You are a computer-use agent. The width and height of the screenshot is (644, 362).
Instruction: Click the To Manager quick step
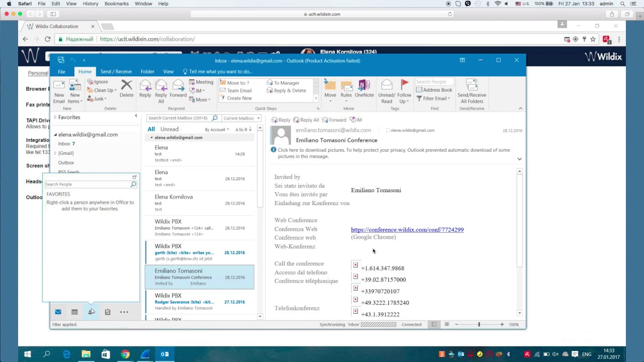(283, 83)
